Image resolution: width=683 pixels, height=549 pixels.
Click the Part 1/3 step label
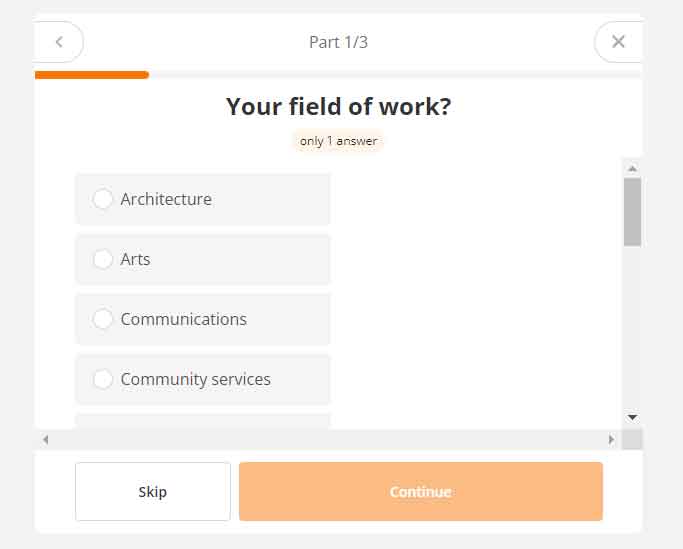coord(338,42)
